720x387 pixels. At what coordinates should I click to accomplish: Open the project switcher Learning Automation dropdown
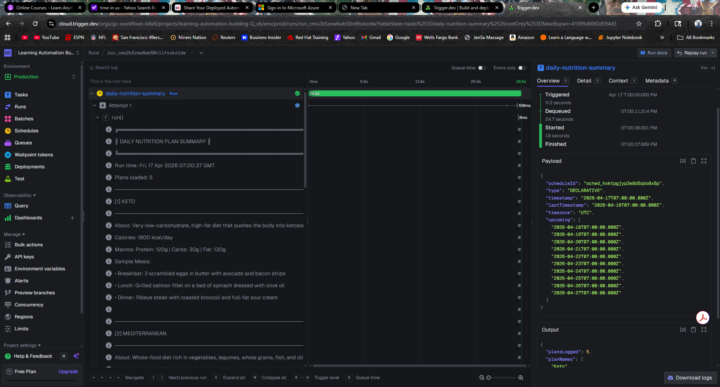tap(42, 53)
